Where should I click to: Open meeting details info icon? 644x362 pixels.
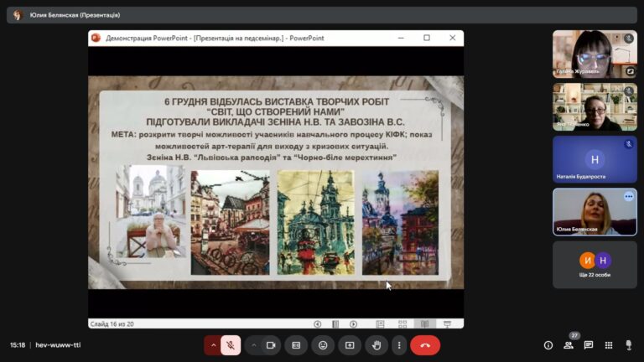[x=548, y=345]
